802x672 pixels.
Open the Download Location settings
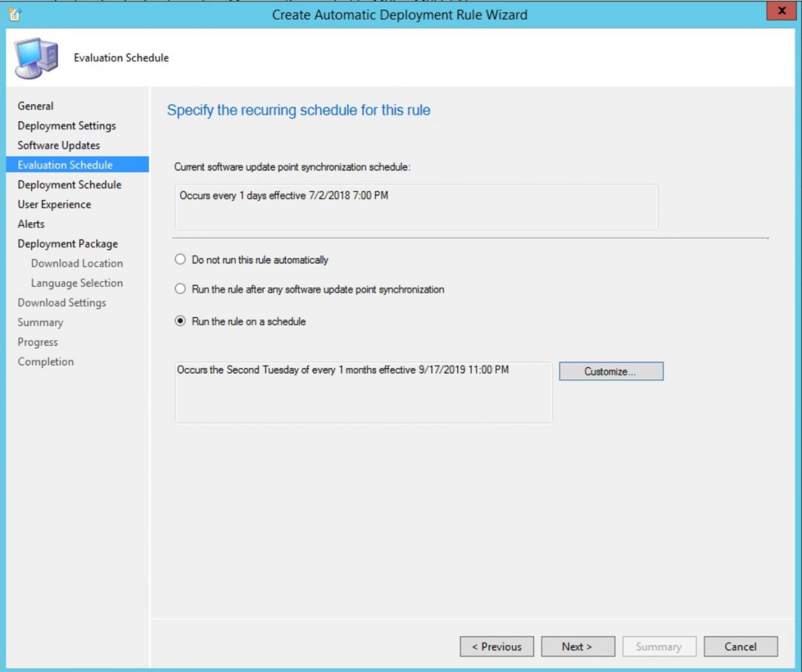76,263
